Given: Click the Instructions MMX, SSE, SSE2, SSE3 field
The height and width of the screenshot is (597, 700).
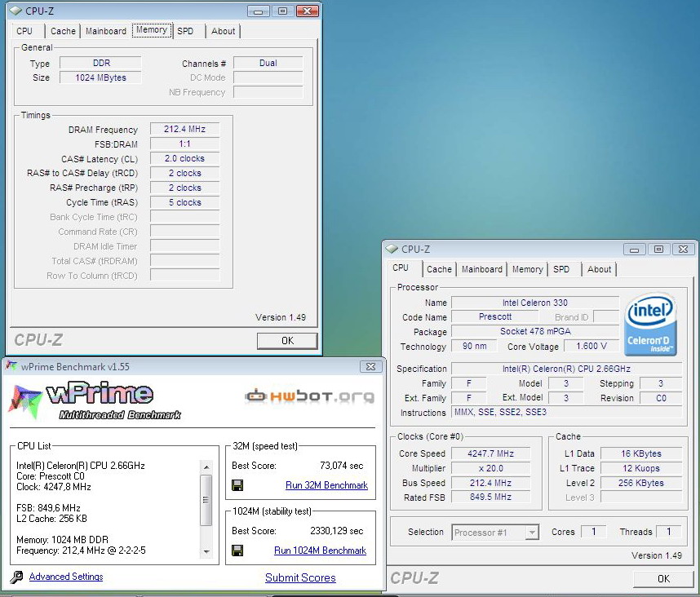Looking at the screenshot, I should 567,413.
